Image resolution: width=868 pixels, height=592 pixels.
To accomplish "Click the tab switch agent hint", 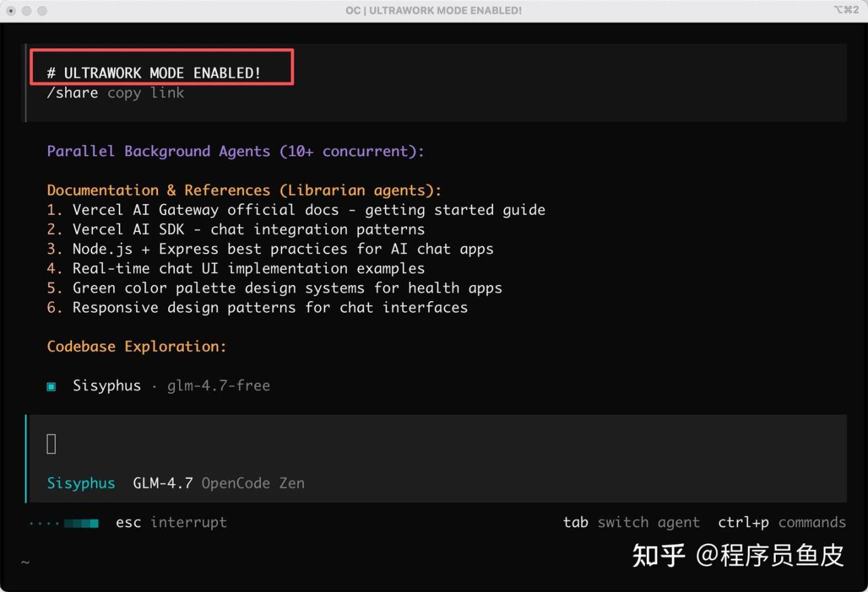I will coord(631,522).
